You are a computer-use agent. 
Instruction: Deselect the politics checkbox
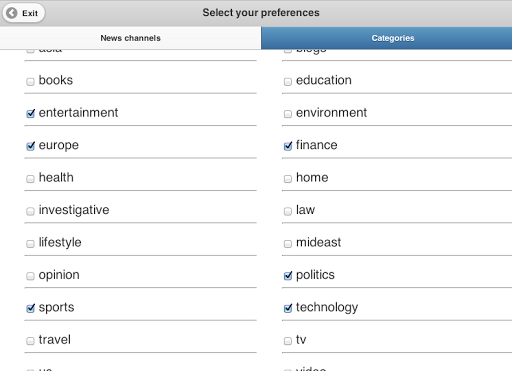click(288, 276)
